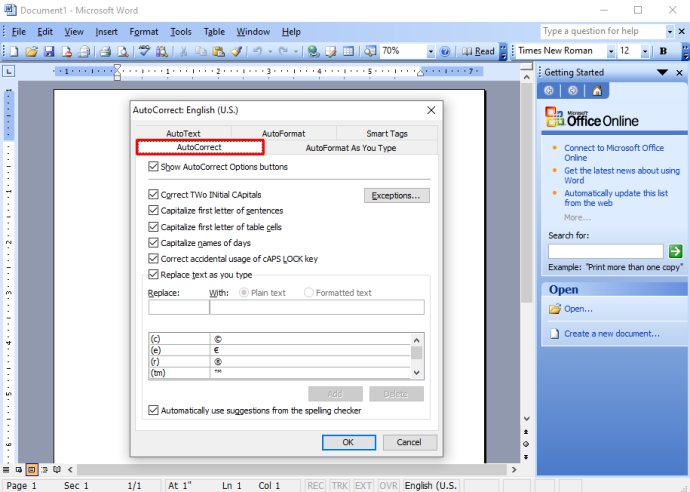
Task: Open the Tables and Borders toolbar icon
Action: point(330,51)
